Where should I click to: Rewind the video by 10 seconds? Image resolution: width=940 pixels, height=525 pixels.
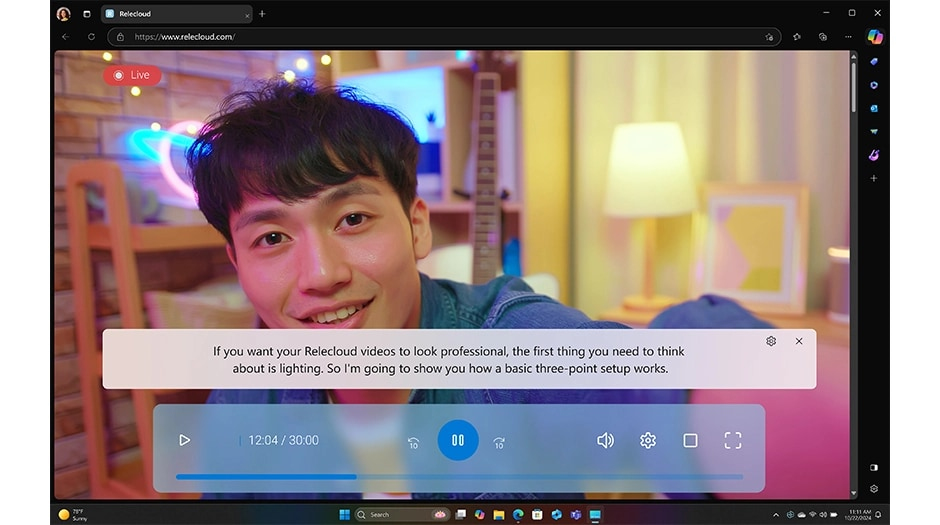[x=414, y=443]
